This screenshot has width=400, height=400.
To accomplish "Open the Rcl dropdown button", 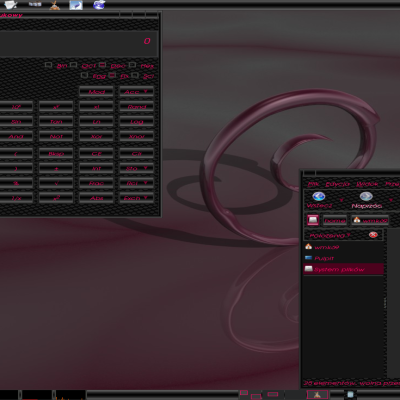I will pos(136,183).
